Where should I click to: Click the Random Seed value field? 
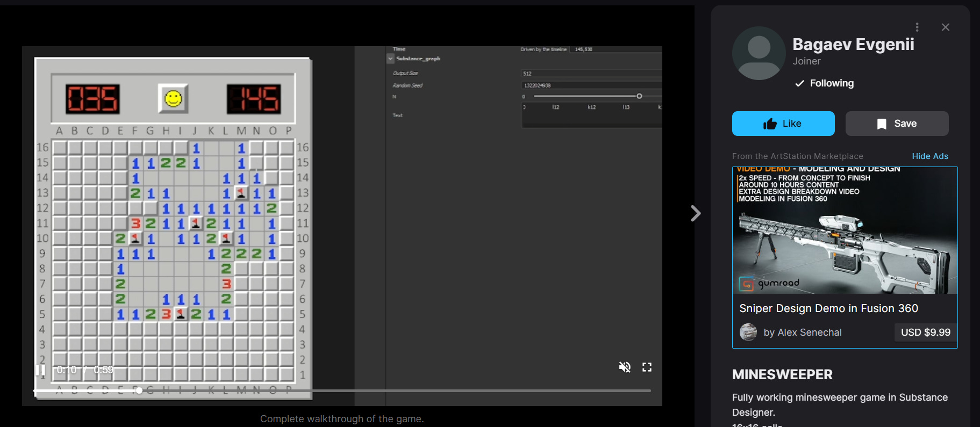tap(591, 85)
